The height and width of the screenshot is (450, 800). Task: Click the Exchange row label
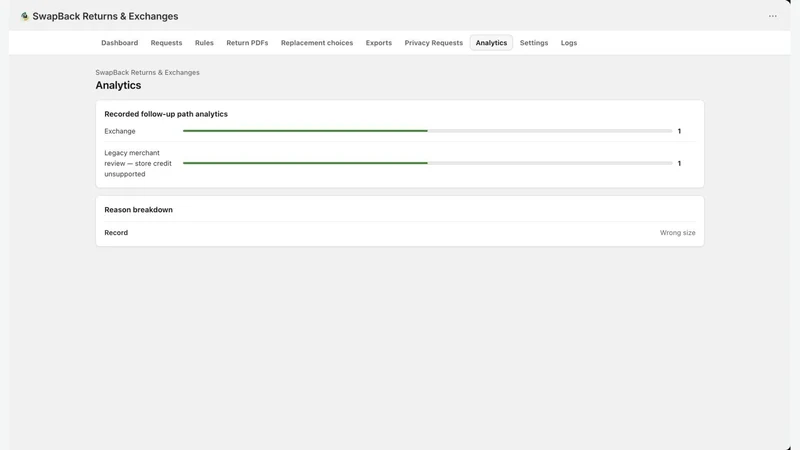coord(120,131)
